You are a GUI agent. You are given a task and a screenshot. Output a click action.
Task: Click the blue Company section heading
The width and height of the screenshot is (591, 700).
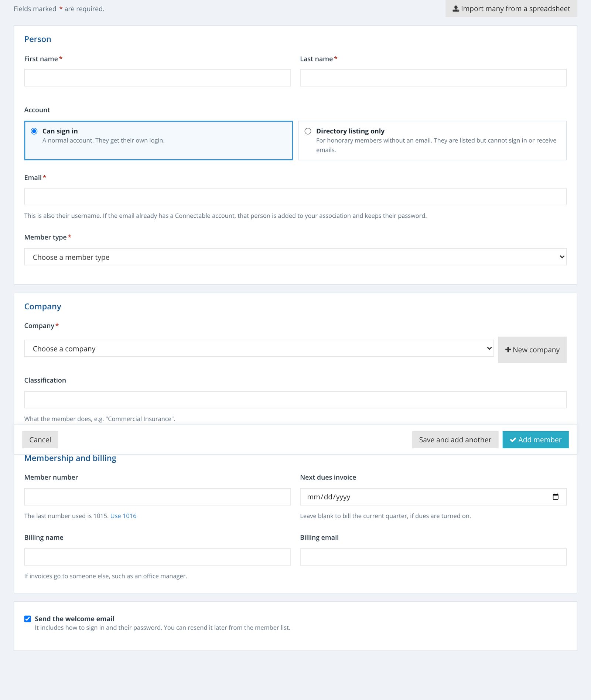point(43,307)
